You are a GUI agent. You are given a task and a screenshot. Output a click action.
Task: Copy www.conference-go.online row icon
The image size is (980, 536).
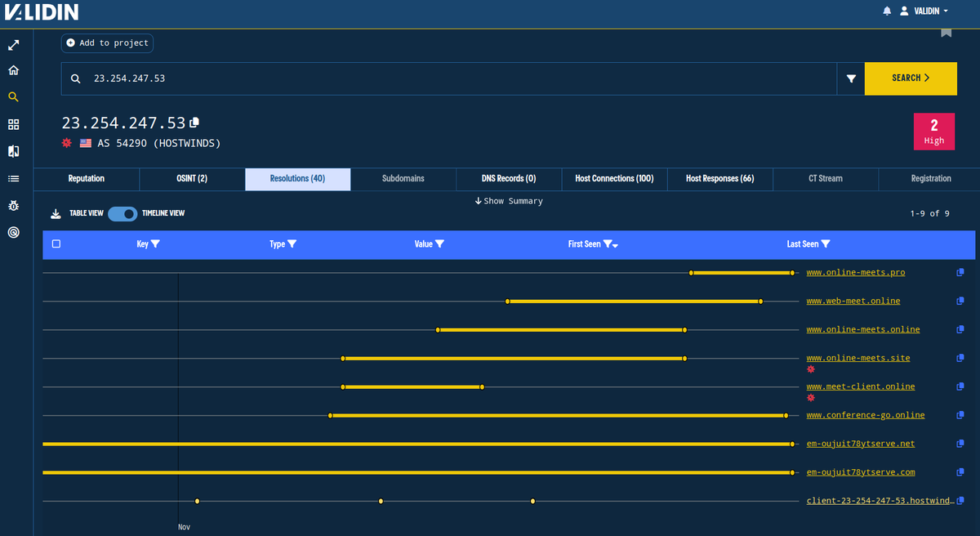(x=960, y=415)
